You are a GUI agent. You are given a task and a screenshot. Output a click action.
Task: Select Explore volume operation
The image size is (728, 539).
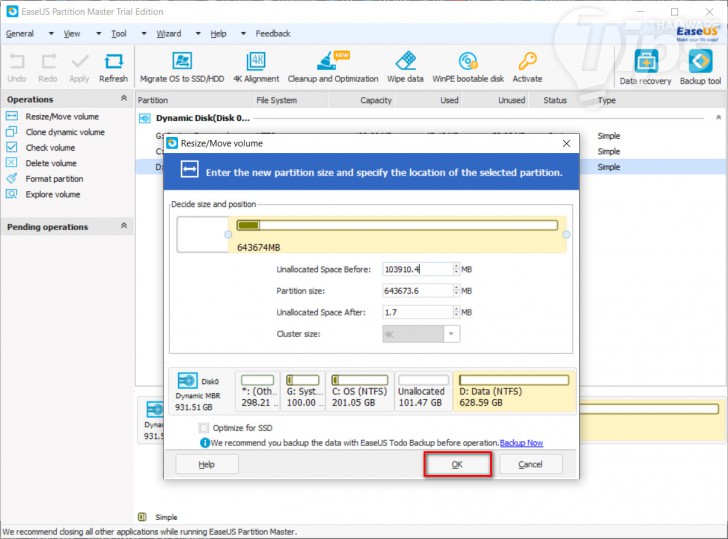coord(52,195)
